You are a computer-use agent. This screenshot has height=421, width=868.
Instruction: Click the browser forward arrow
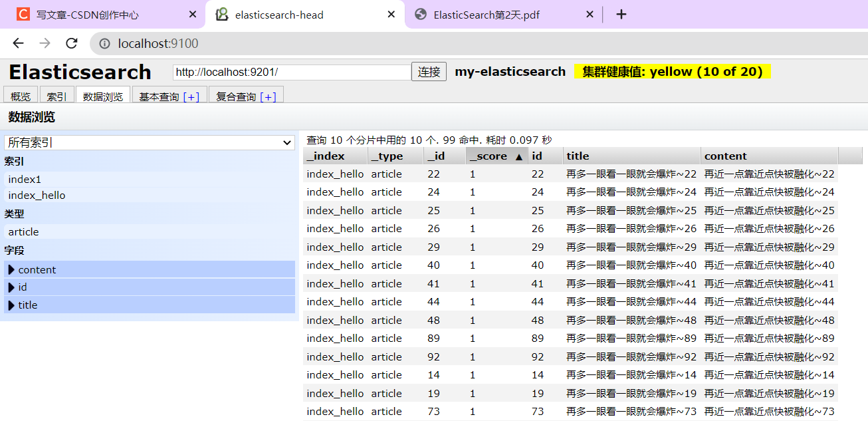[x=45, y=43]
